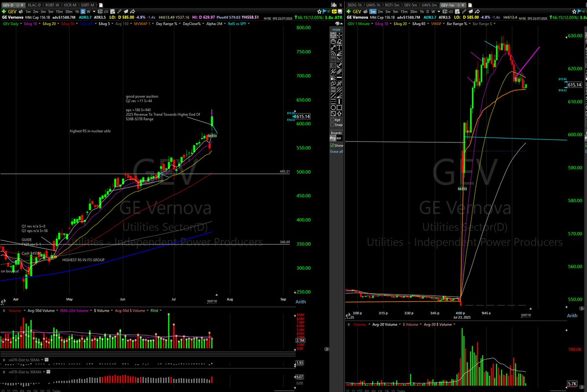The image size is (587, 392).
Task: Remove the Volume panel using its X
Action: point(4,310)
